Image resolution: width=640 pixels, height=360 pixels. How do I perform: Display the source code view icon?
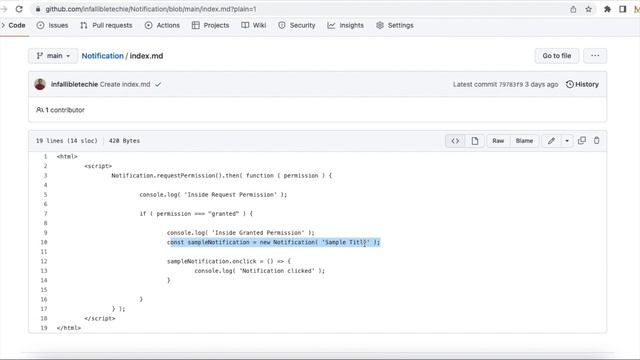click(x=455, y=141)
